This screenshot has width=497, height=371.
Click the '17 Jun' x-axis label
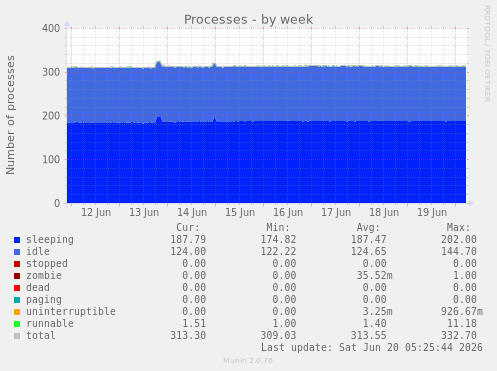click(x=336, y=212)
